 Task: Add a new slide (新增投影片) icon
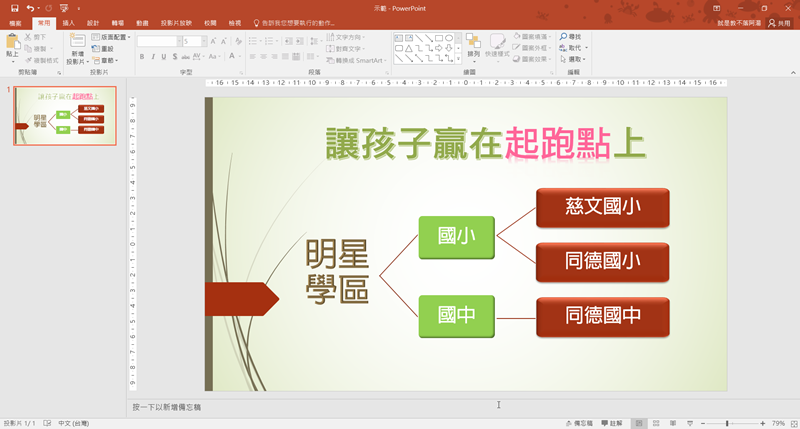[x=78, y=41]
